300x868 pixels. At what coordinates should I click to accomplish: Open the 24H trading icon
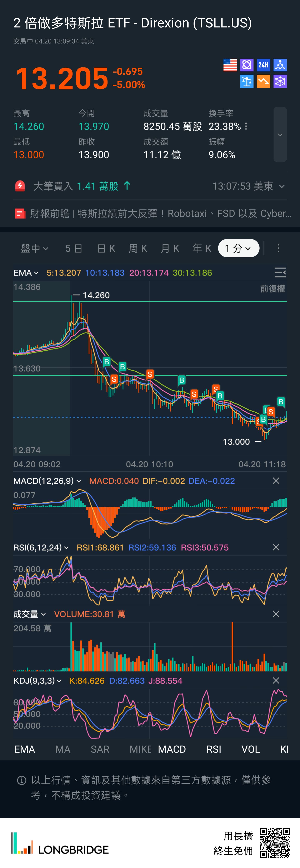point(263,65)
